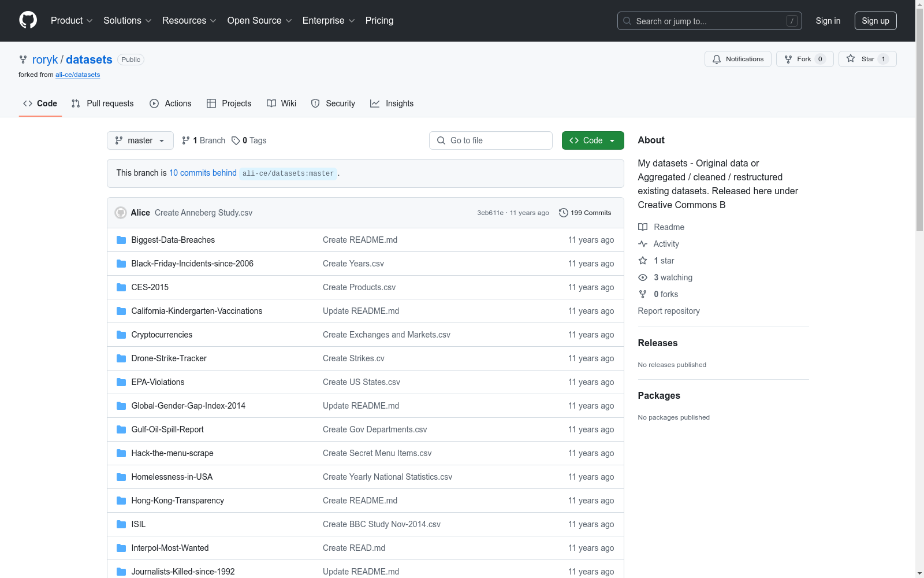The image size is (924, 578).
Task: Expand the Resources dropdown
Action: 189,20
